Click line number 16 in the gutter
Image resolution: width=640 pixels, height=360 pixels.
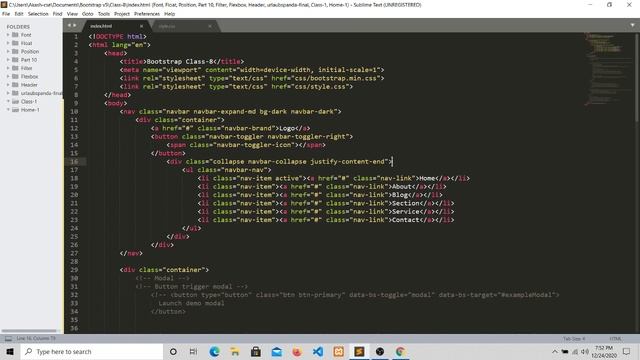(74, 162)
